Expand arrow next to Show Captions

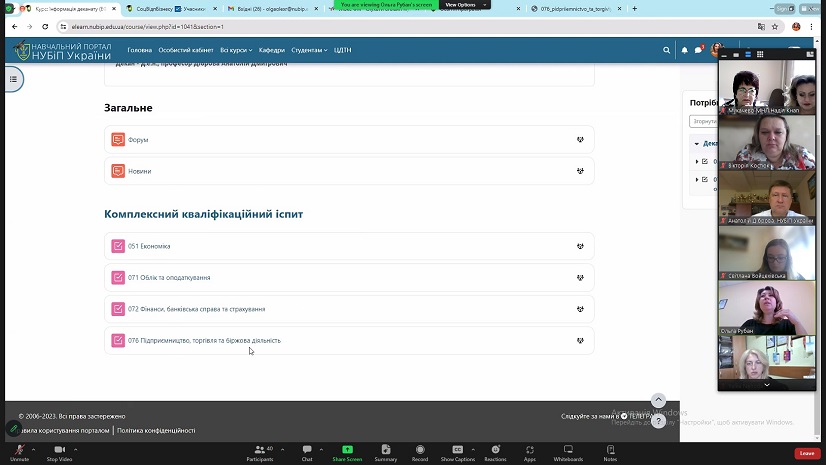[x=473, y=449]
